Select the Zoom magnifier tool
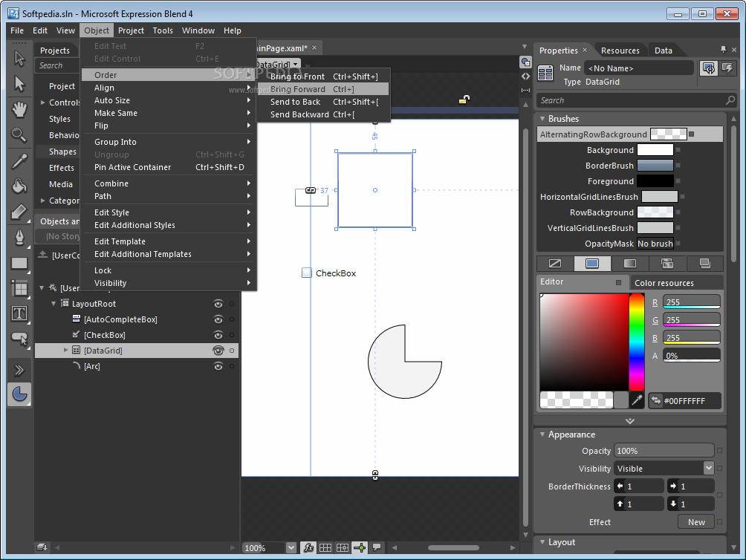 [x=19, y=135]
